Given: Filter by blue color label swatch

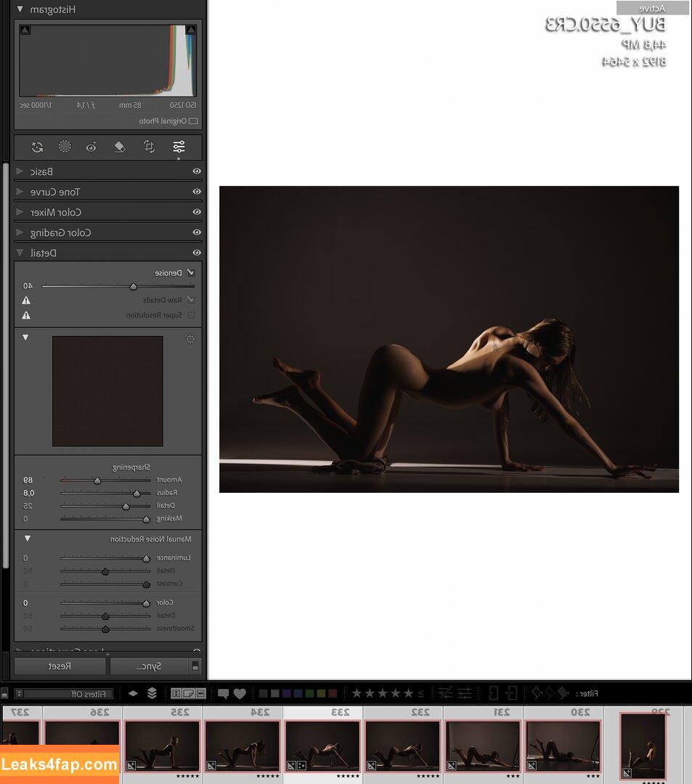Looking at the screenshot, I should (x=298, y=693).
